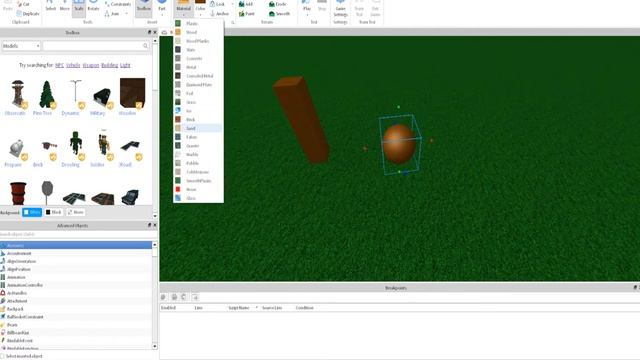Select the Observatory tower model thumbnail
The height and width of the screenshot is (360, 640).
pyautogui.click(x=18, y=94)
